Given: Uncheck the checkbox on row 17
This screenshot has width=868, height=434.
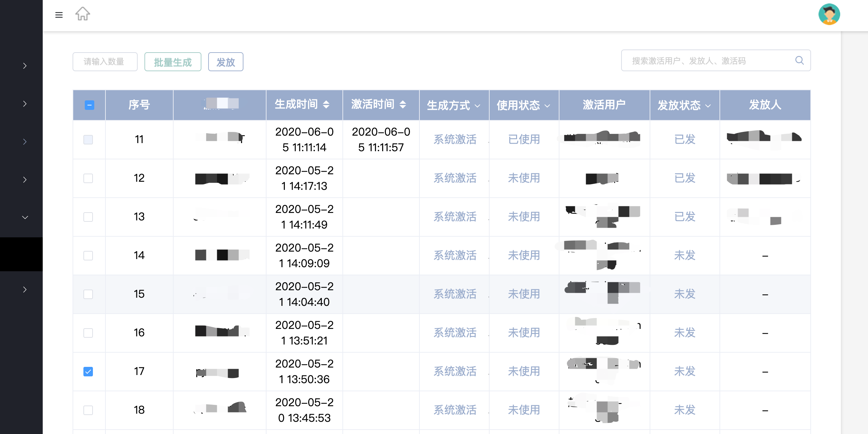Looking at the screenshot, I should (88, 371).
